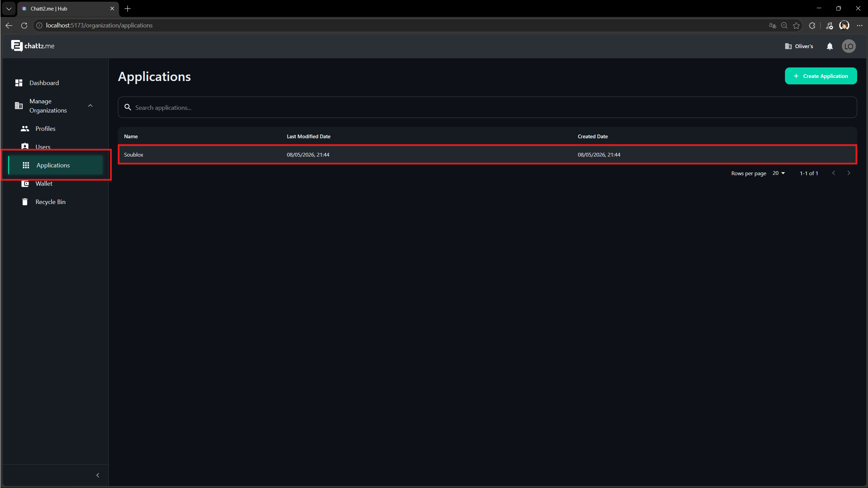Screen dimensions: 868x488
Task: Close the Chatt2.me | Hub tab
Action: coord(112,9)
